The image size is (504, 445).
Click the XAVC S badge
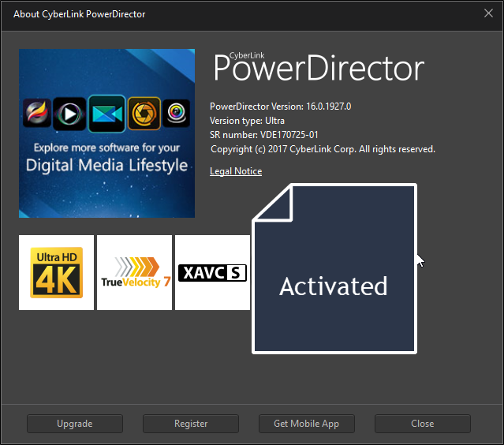(x=212, y=273)
